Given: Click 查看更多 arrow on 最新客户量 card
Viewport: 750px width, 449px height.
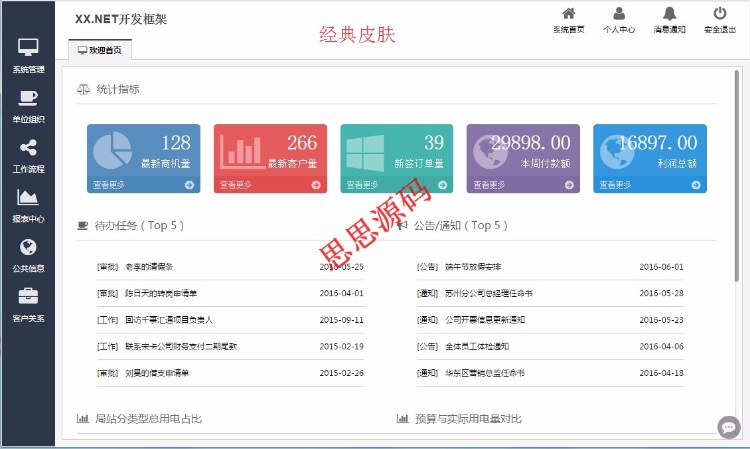Looking at the screenshot, I should click(316, 185).
